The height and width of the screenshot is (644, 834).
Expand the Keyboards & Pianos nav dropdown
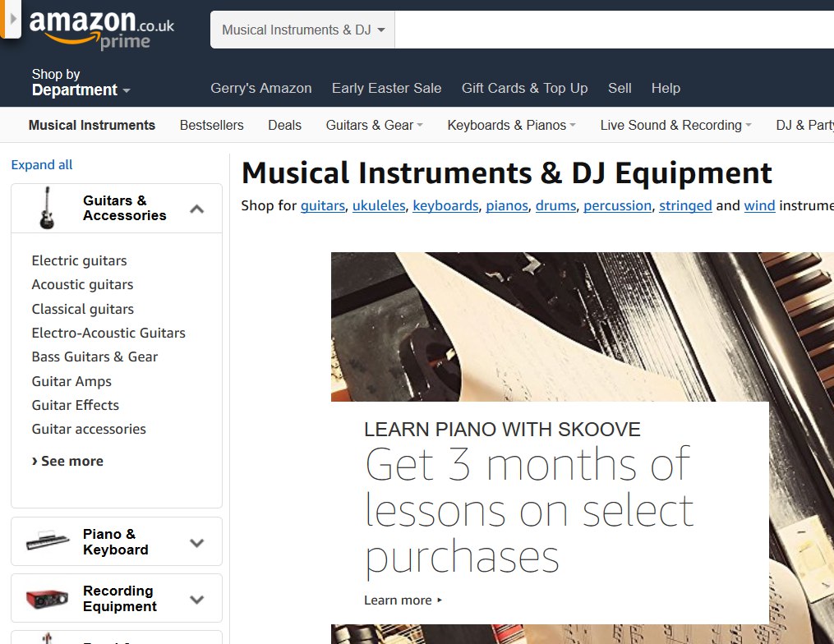[511, 125]
